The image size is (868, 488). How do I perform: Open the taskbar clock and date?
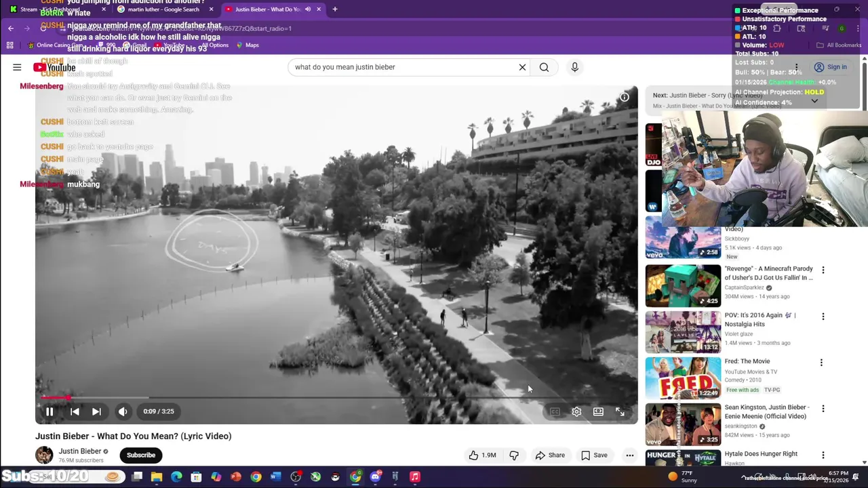(837, 477)
